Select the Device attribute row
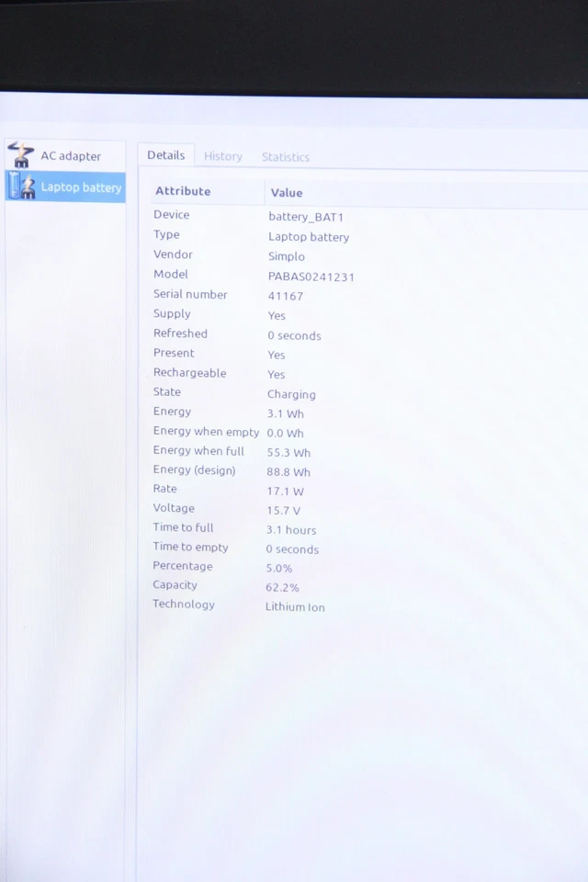Image resolution: width=588 pixels, height=882 pixels. [172, 215]
